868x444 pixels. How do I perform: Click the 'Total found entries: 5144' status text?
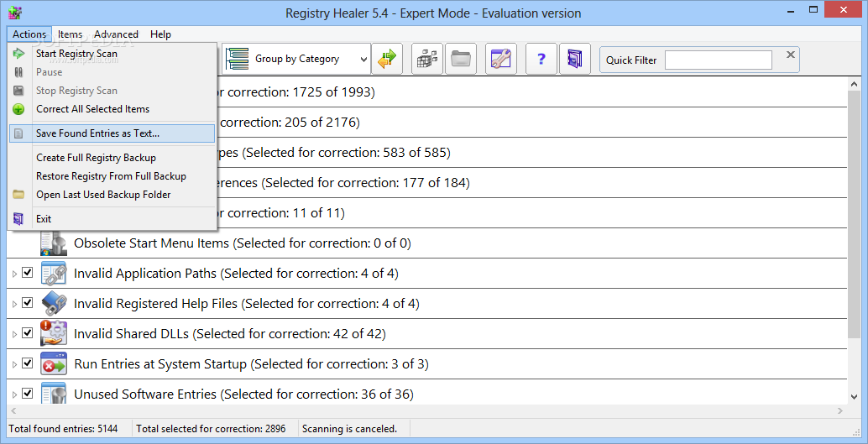pyautogui.click(x=63, y=429)
